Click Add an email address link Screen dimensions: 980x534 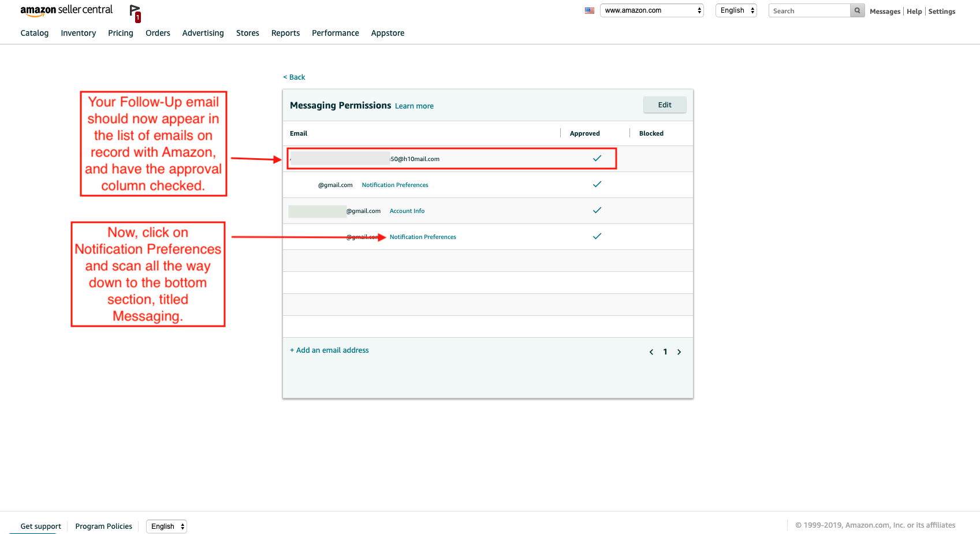coord(330,350)
